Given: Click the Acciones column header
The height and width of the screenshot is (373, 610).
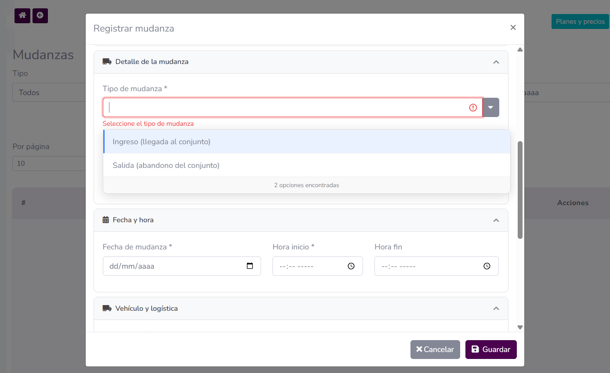Looking at the screenshot, I should coord(573,203).
